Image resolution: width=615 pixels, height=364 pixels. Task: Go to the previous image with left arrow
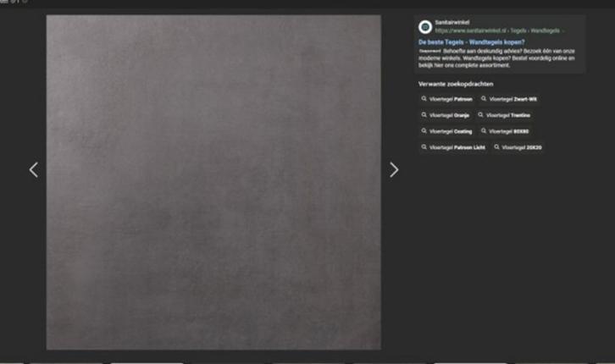(x=34, y=170)
